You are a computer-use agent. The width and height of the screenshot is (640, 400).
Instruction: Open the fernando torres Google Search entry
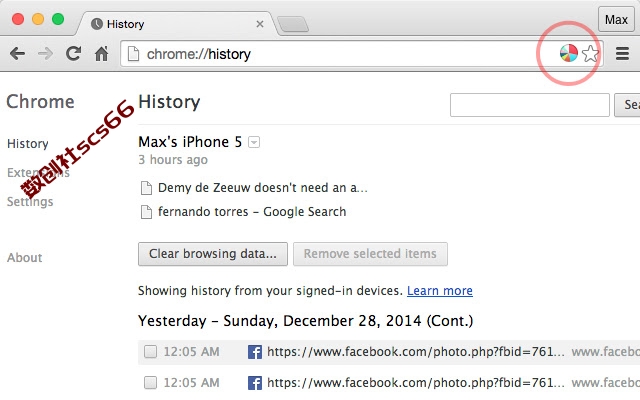(252, 212)
